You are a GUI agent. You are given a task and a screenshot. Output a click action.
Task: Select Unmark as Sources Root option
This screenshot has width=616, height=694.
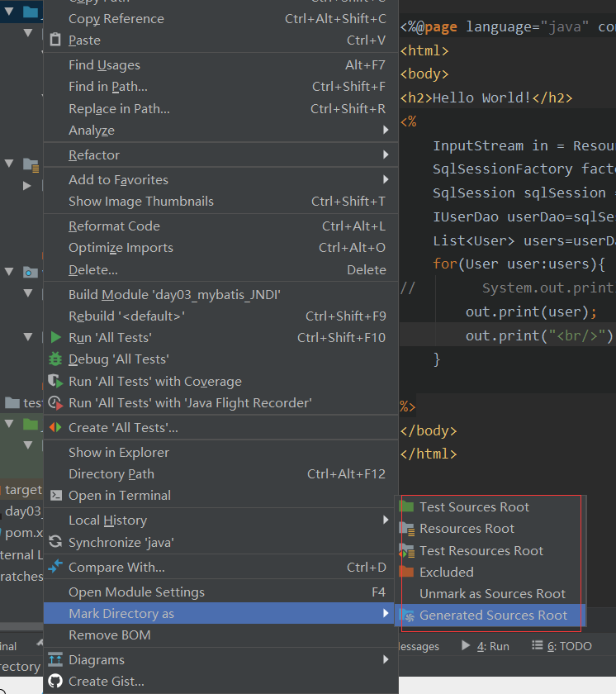pyautogui.click(x=490, y=593)
